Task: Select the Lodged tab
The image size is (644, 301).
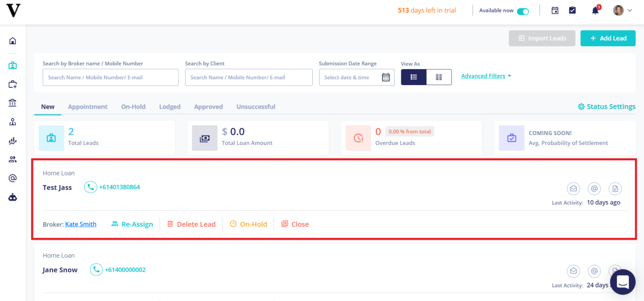Action: (x=170, y=106)
